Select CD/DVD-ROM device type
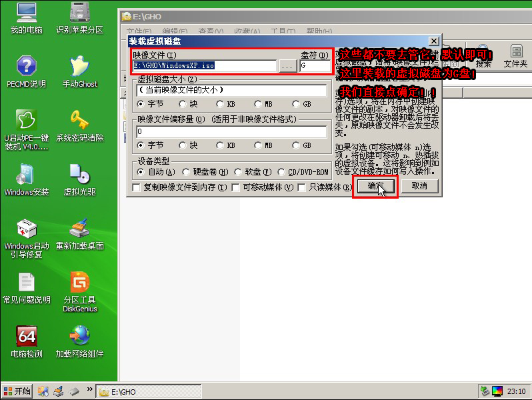 tap(281, 172)
